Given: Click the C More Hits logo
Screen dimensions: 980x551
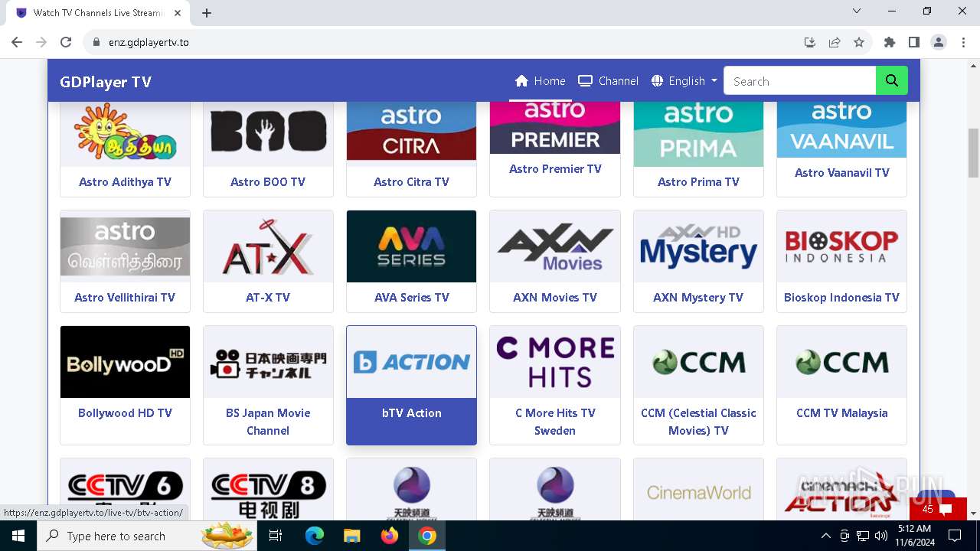Looking at the screenshot, I should [x=555, y=362].
